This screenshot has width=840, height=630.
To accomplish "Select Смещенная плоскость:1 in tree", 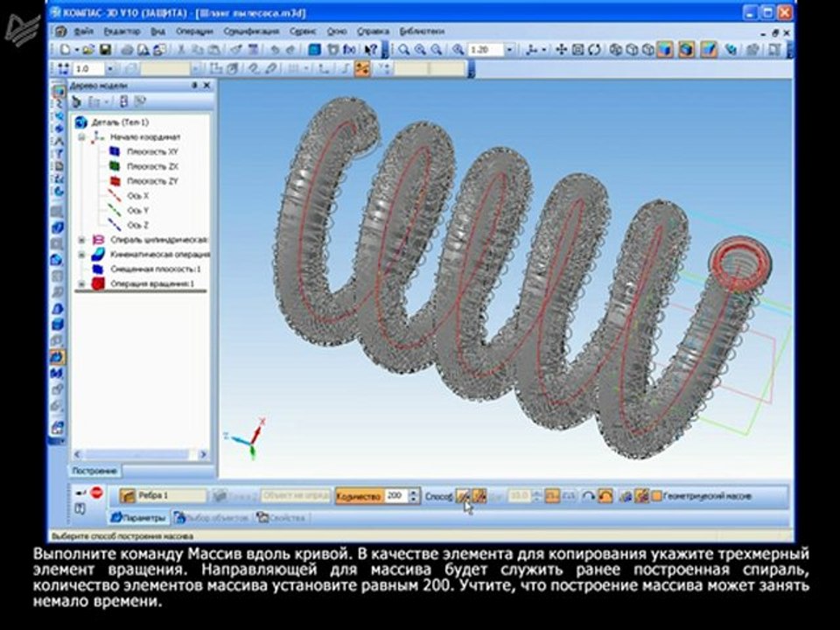I will 156,269.
